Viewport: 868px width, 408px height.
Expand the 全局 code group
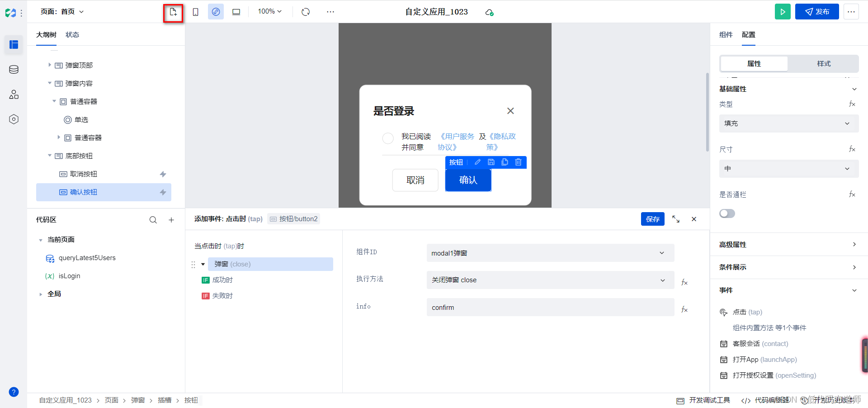[41, 294]
